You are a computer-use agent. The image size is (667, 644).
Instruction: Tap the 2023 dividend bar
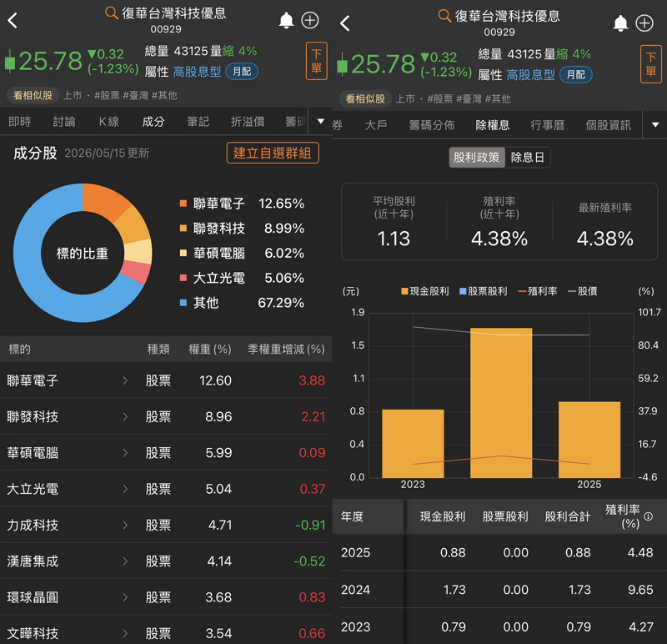413,444
